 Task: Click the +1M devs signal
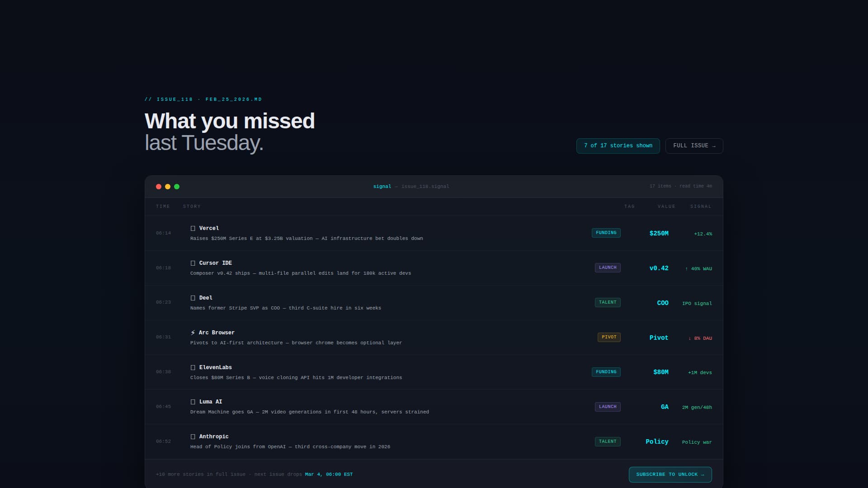(x=700, y=373)
